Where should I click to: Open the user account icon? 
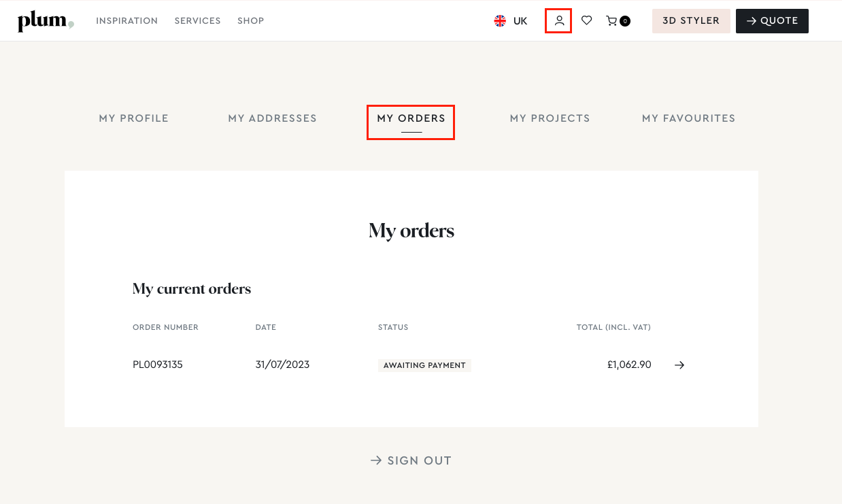click(x=559, y=20)
